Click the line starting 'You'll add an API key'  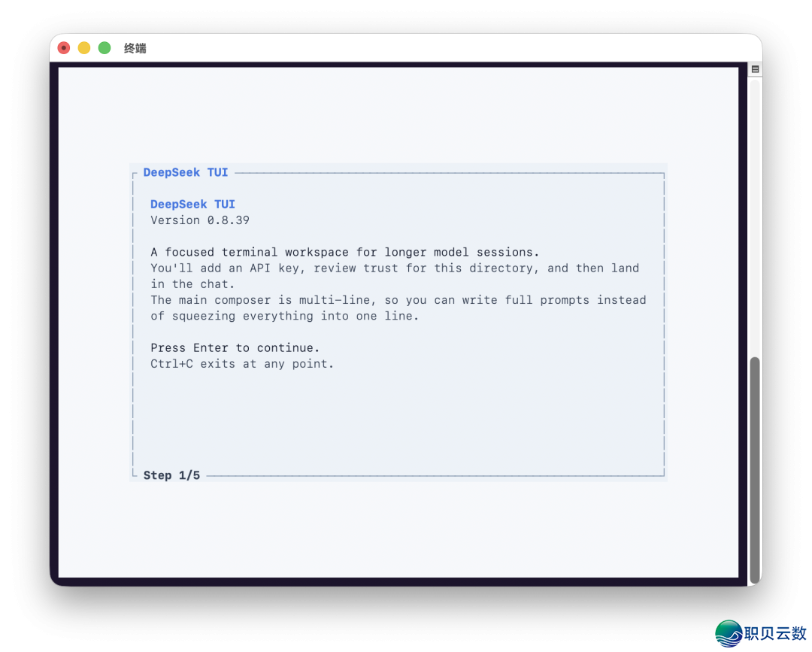(x=395, y=268)
